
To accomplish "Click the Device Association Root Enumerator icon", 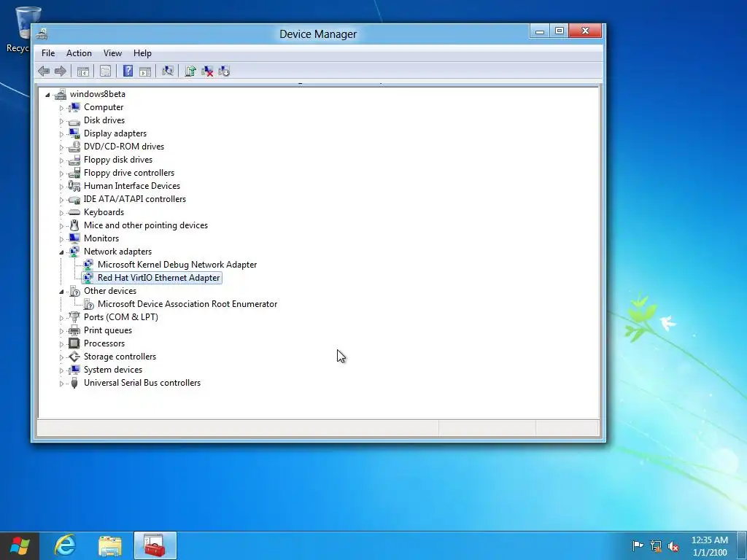I will tap(88, 304).
